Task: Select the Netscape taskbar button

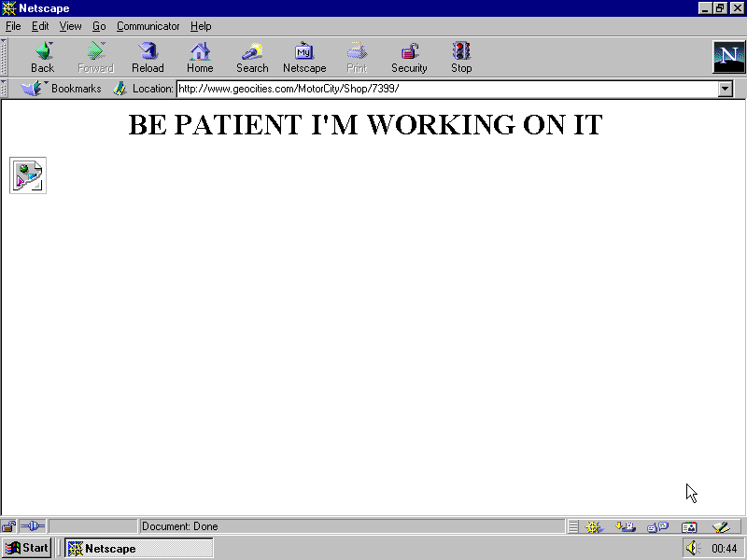Action: point(138,548)
